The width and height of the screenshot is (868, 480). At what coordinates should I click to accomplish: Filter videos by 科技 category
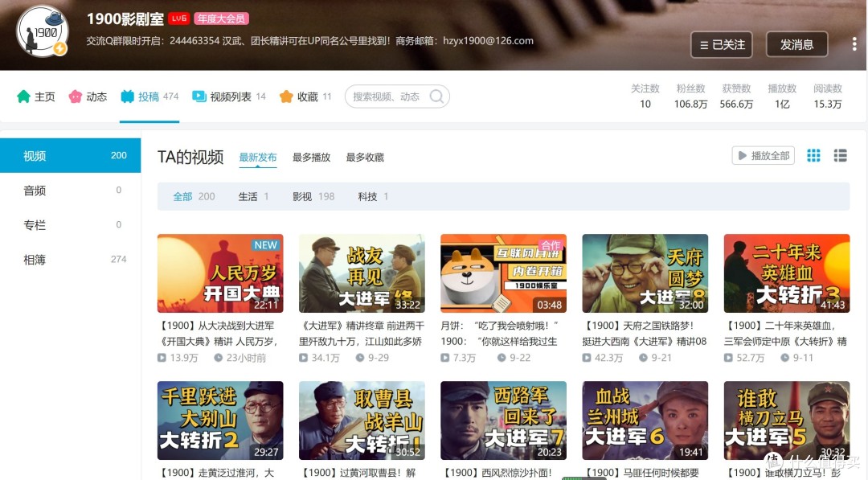click(x=367, y=196)
